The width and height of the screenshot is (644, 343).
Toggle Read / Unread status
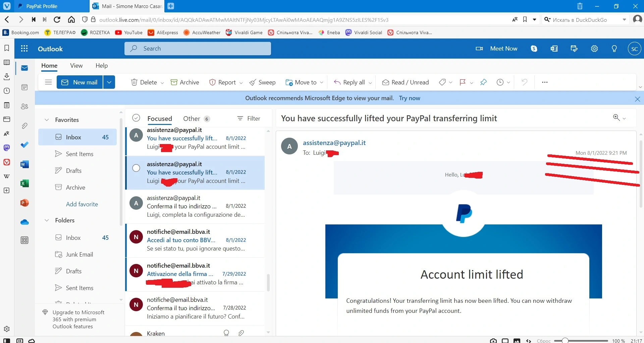405,82
